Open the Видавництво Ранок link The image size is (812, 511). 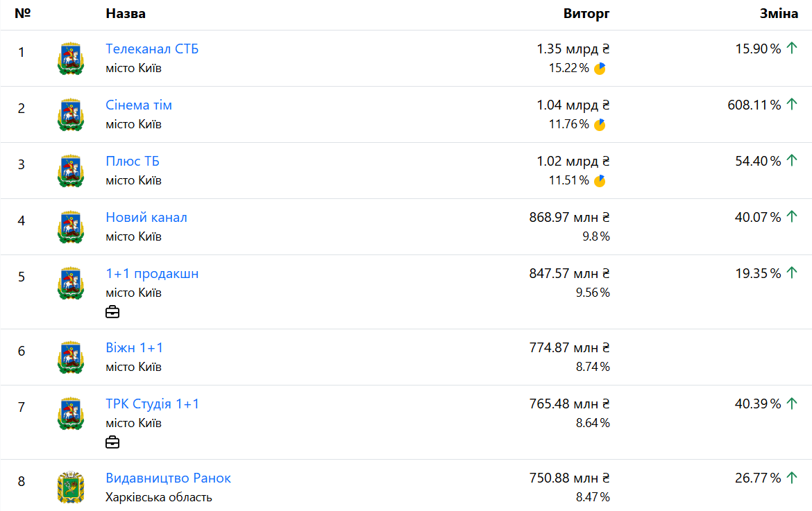(168, 478)
